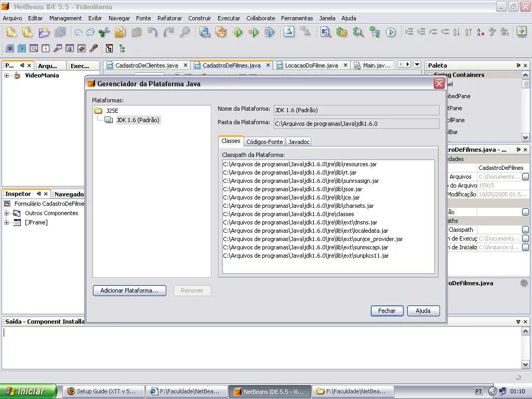Switch to the Códigos-Fonte tab

point(264,141)
